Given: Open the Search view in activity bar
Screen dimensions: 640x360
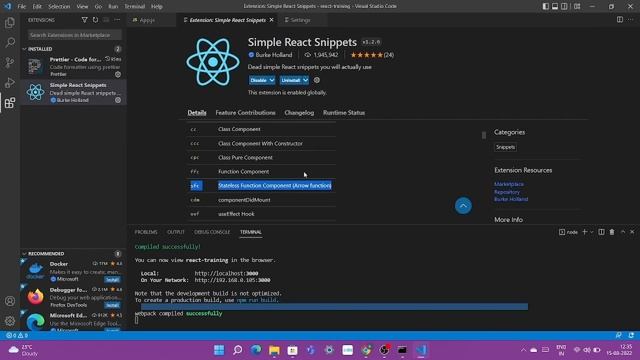Looking at the screenshot, I should [10, 42].
